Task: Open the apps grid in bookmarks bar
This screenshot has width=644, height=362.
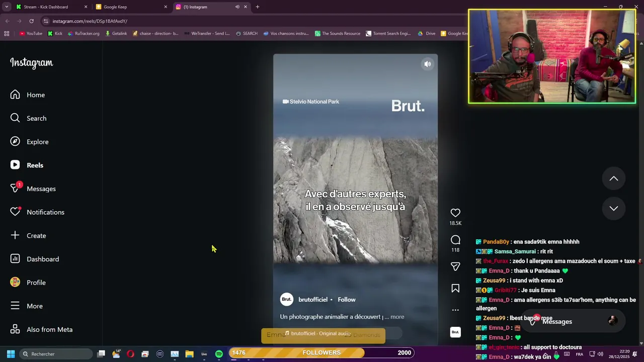Action: tap(7, 34)
